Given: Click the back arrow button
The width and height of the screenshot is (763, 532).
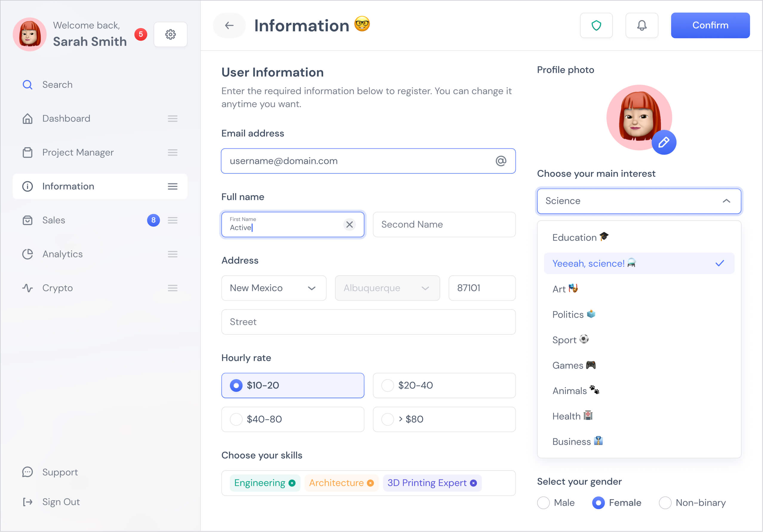Looking at the screenshot, I should tap(229, 26).
